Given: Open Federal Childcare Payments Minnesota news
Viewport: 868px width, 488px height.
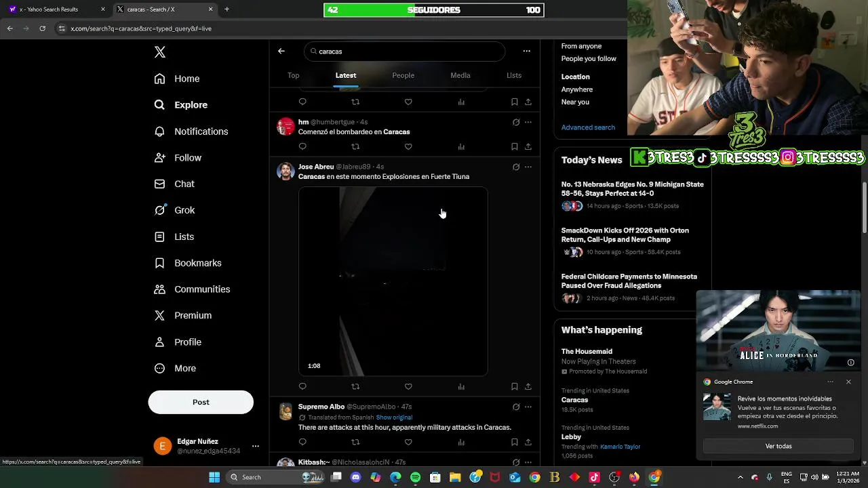Looking at the screenshot, I should tap(633, 287).
